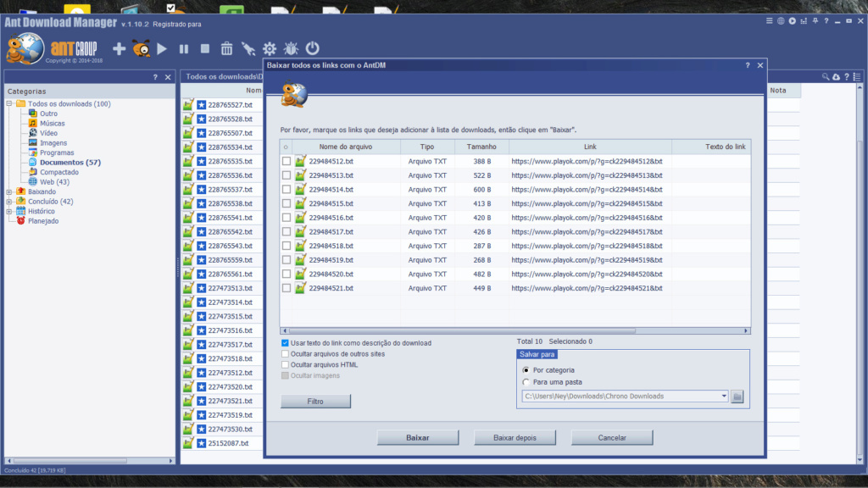868x488 pixels.
Task: Select the 'Web (43)' category
Action: click(54, 182)
